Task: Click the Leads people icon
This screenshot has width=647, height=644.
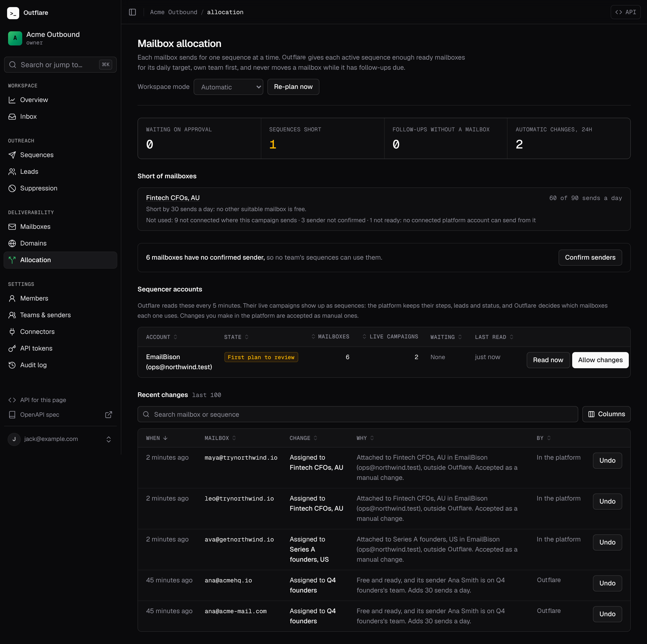Action: coord(12,172)
